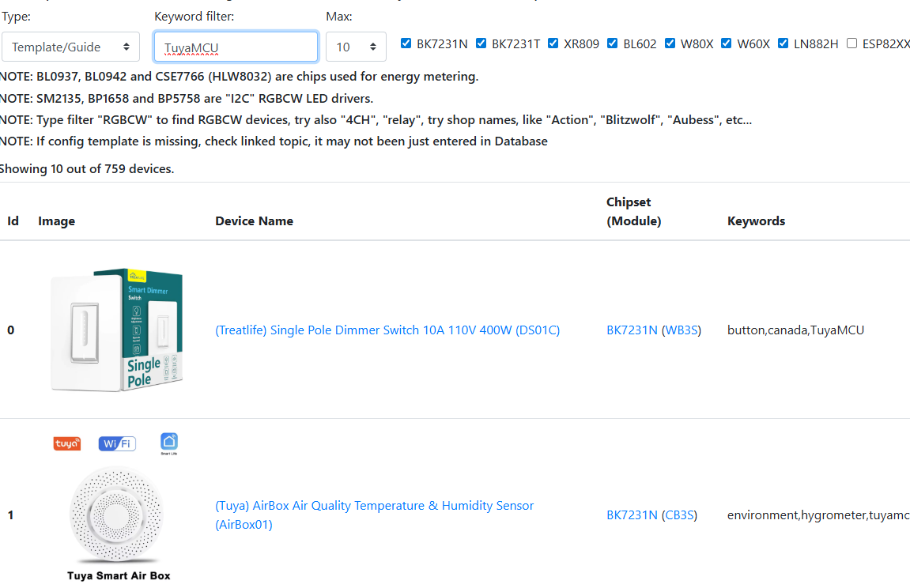910x588 pixels.
Task: Click the row Id number 0
Action: [x=10, y=330]
